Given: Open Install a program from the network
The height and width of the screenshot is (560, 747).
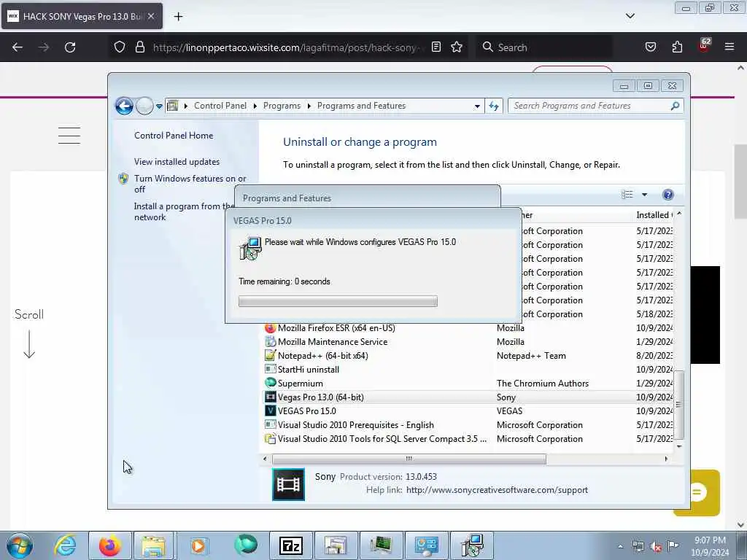Looking at the screenshot, I should pos(183,211).
